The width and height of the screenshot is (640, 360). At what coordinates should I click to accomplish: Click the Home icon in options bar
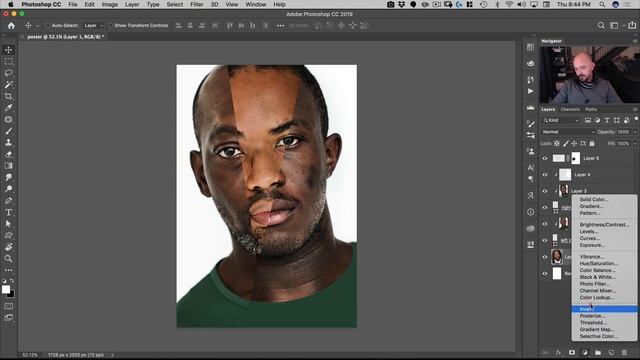(x=11, y=25)
